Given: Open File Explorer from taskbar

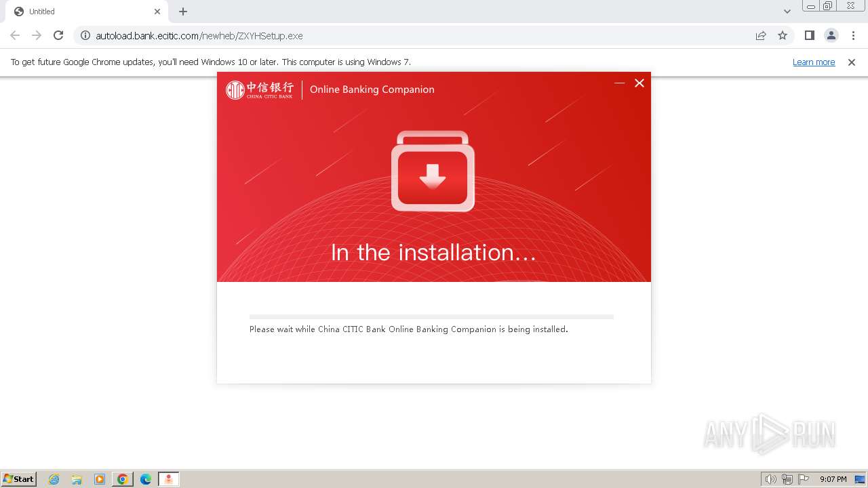Looking at the screenshot, I should point(77,479).
